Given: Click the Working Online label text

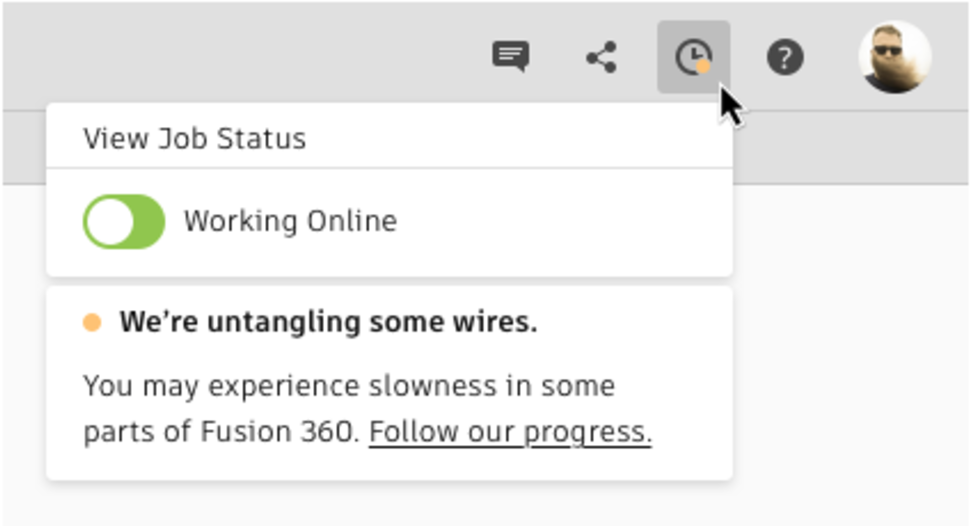Looking at the screenshot, I should tap(290, 221).
